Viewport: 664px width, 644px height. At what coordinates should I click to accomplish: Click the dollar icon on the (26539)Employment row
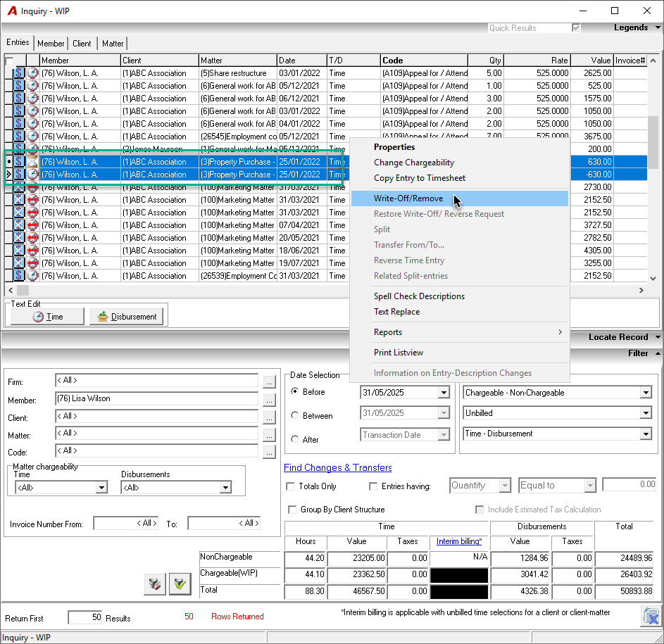19,276
